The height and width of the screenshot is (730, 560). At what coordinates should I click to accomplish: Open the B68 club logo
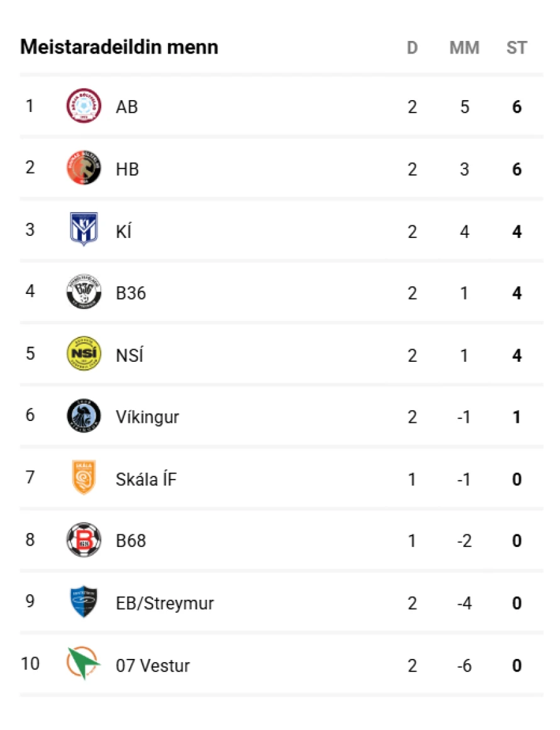(84, 540)
